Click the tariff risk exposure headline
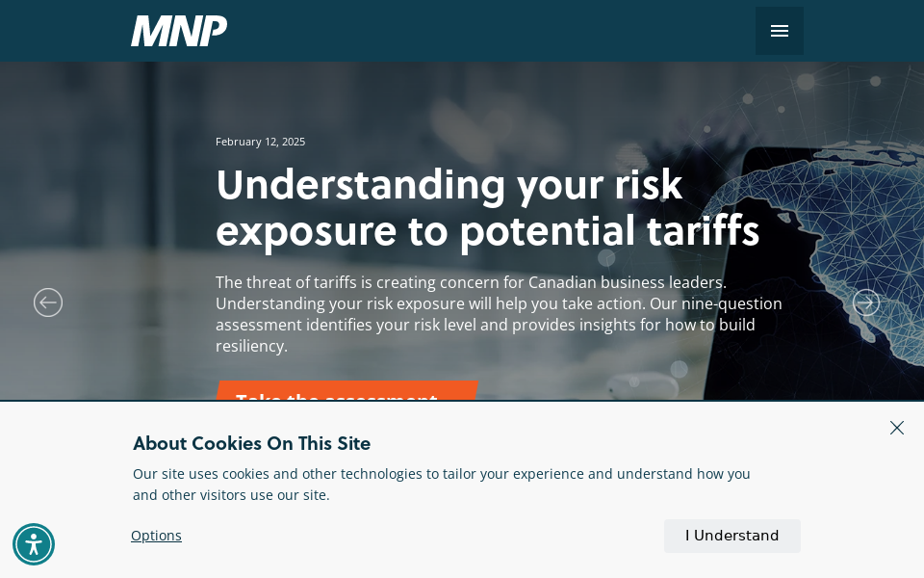This screenshot has width=924, height=578. pyautogui.click(x=487, y=207)
